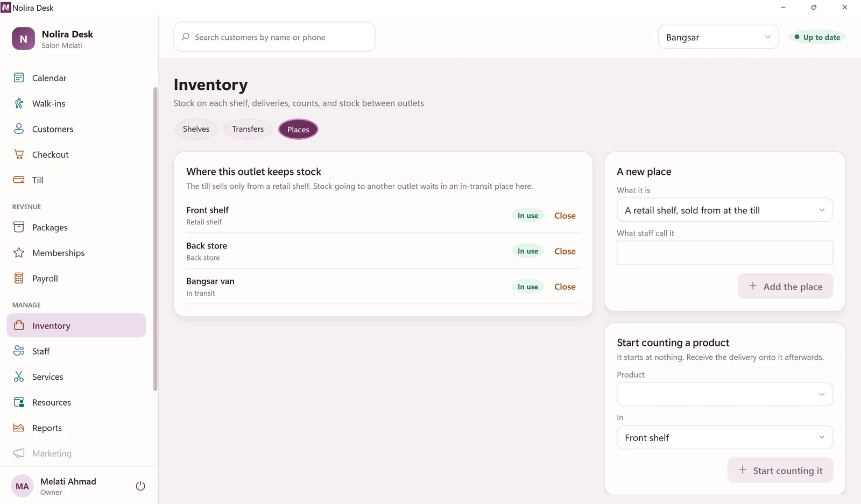Open the Memberships star icon
Image resolution: width=861 pixels, height=504 pixels.
pyautogui.click(x=19, y=253)
